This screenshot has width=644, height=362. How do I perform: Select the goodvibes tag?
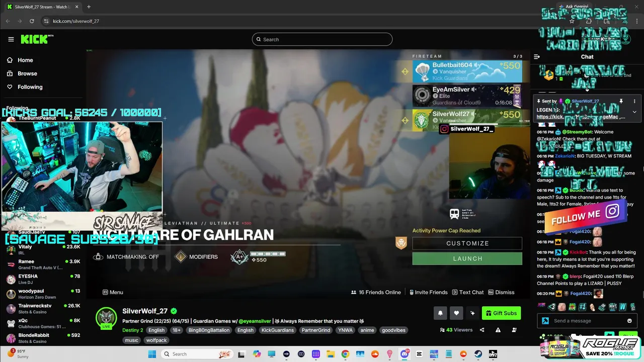pos(393,330)
